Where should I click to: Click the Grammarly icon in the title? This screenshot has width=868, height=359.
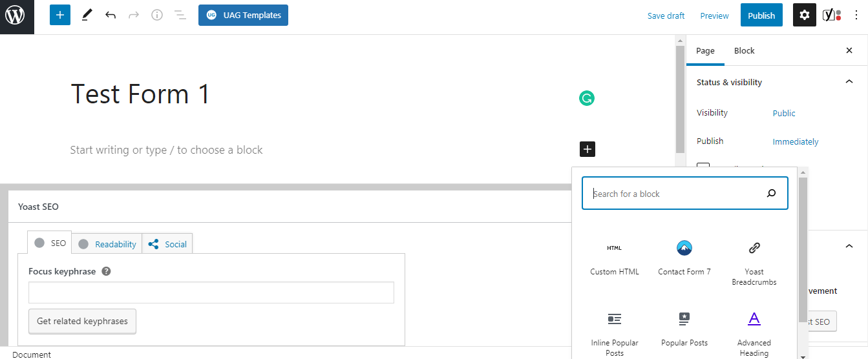pos(587,98)
